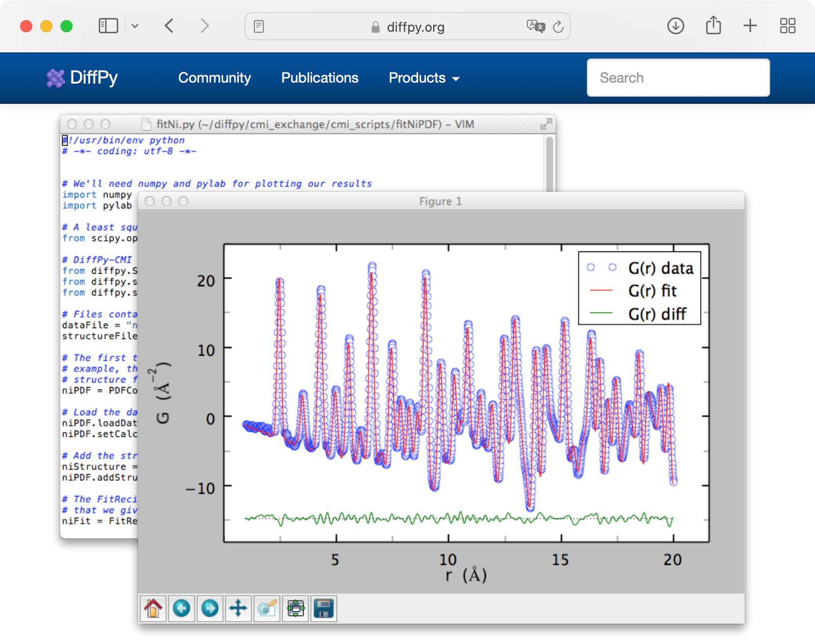Save the figure with the floppy icon

click(x=324, y=608)
